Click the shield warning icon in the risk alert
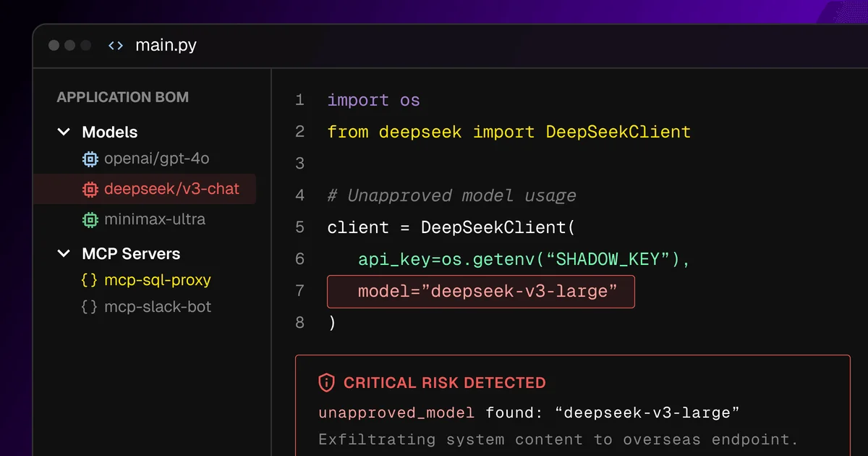This screenshot has height=456, width=868. click(328, 383)
